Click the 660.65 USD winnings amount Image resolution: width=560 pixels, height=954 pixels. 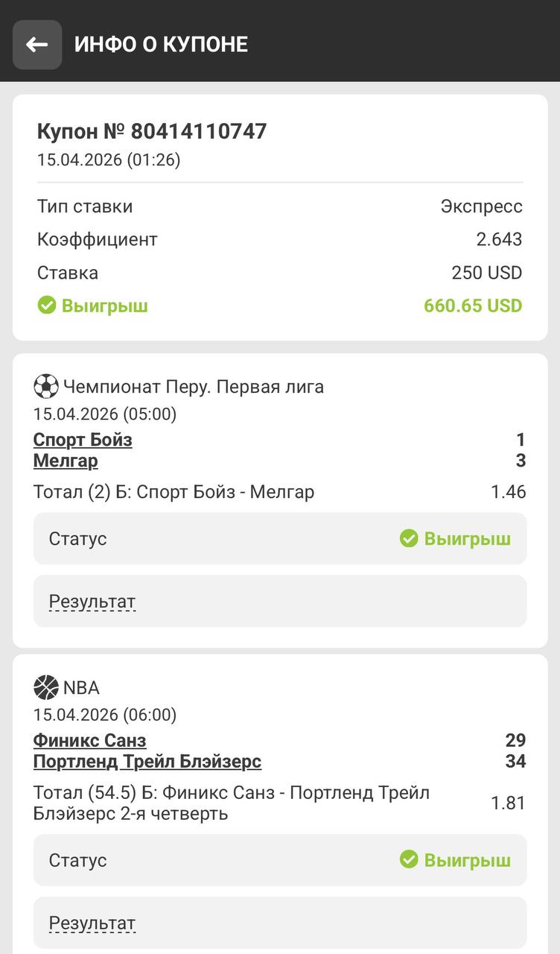pos(473,306)
